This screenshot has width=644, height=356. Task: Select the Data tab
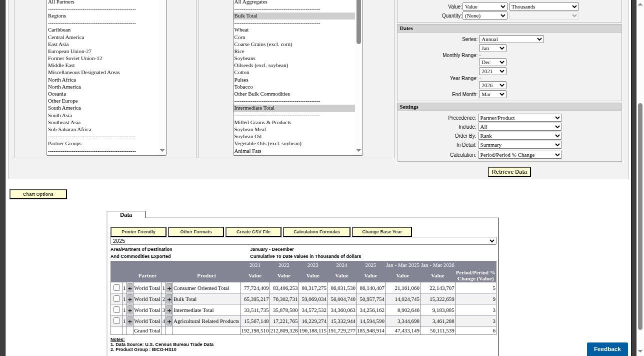pyautogui.click(x=126, y=215)
